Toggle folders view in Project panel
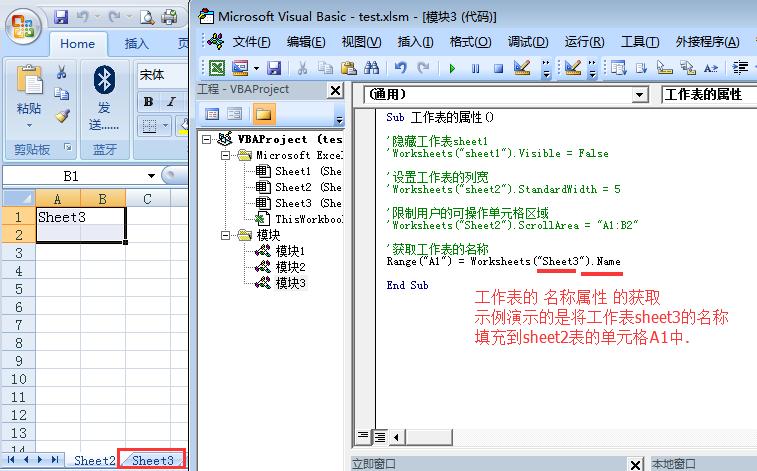Viewport: 757px width, 471px height. pos(264,113)
